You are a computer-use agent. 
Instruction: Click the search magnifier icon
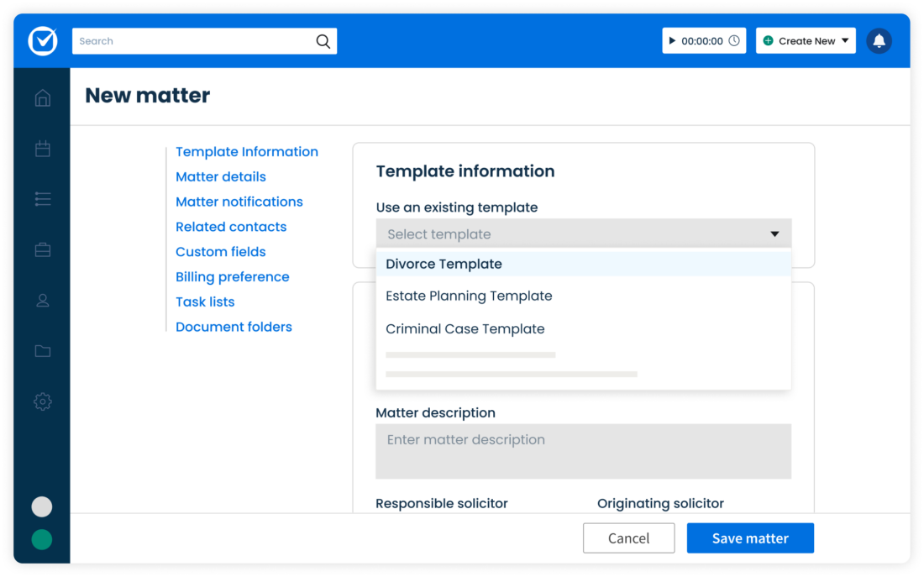[x=323, y=41]
